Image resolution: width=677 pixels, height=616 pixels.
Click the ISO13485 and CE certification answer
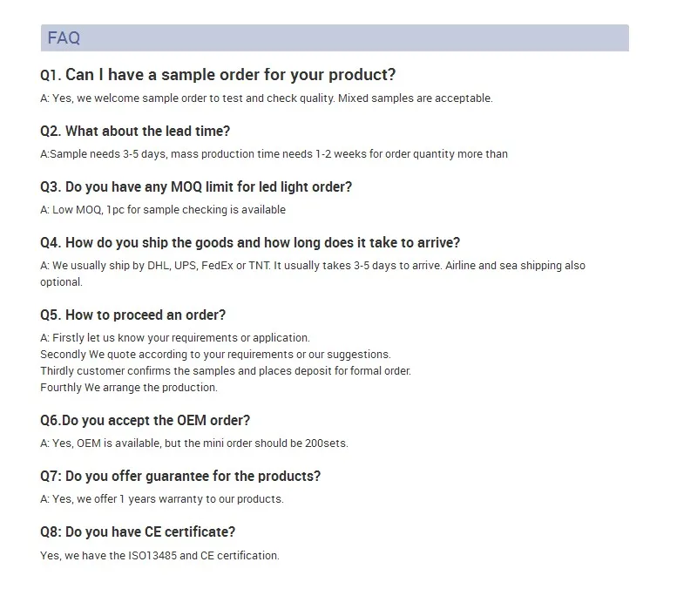coord(159,556)
